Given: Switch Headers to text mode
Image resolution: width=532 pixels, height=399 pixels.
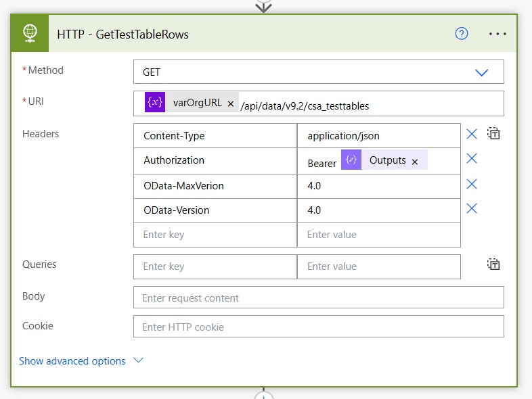Looking at the screenshot, I should coord(494,134).
